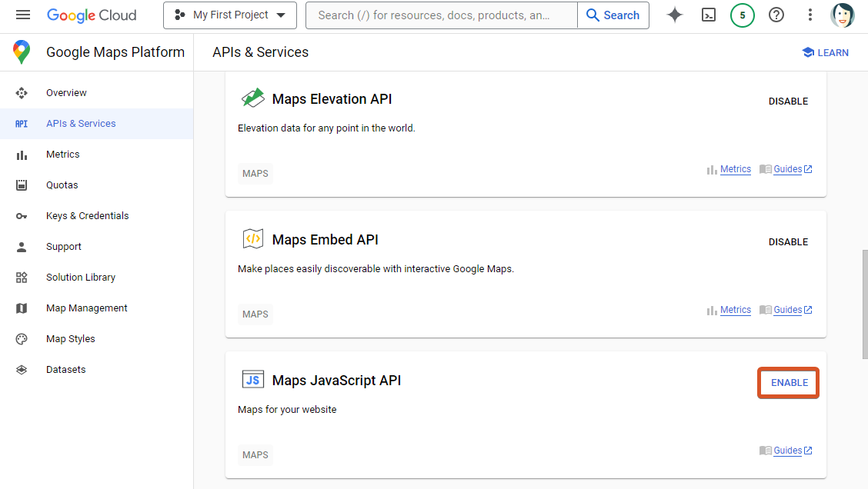This screenshot has width=868, height=489.
Task: Open the Gemini AI sparkle assistant
Action: click(x=674, y=15)
